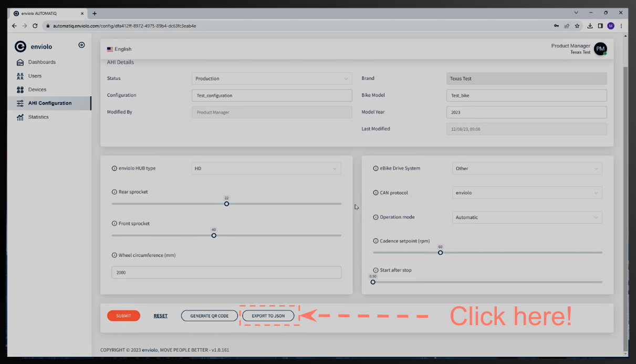
Task: Click the US flag language icon
Action: 110,49
